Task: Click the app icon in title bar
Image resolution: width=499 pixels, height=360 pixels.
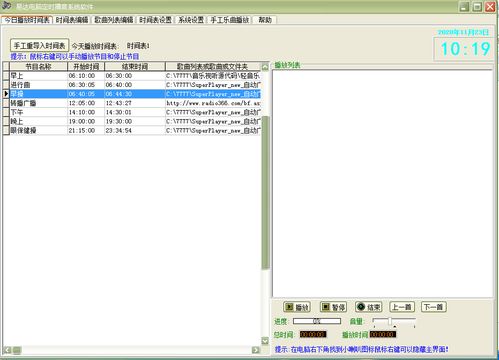Action: (7, 6)
